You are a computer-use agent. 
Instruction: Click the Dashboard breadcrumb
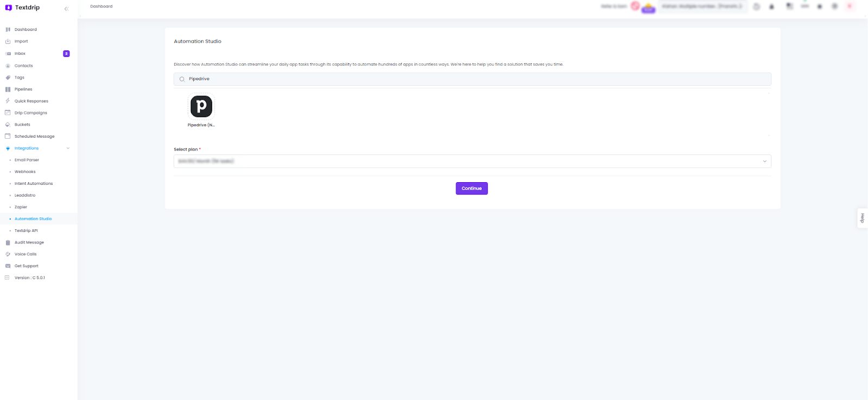101,7
